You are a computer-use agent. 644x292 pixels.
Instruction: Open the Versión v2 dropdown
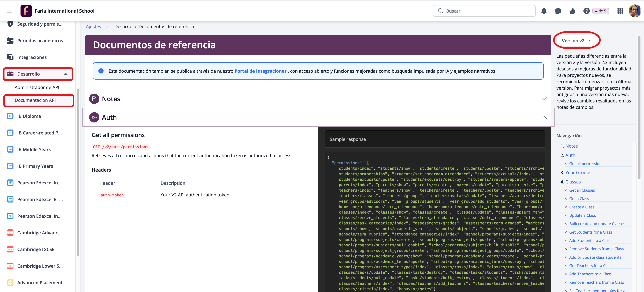point(576,41)
